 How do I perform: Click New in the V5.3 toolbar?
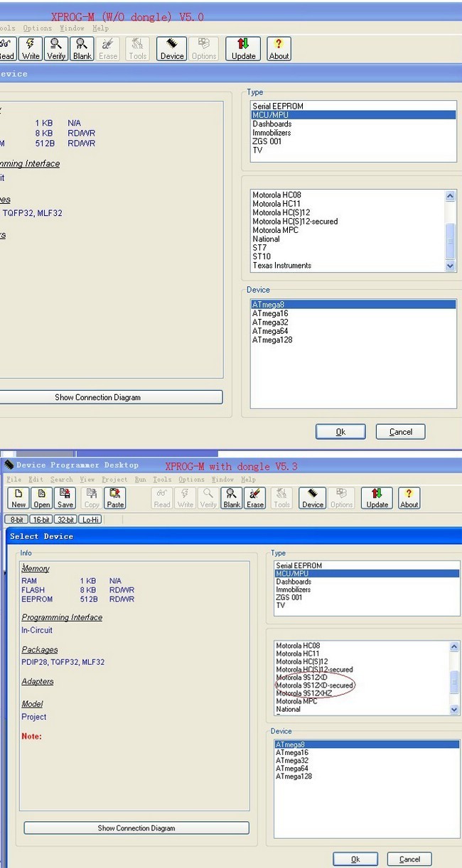point(18,498)
